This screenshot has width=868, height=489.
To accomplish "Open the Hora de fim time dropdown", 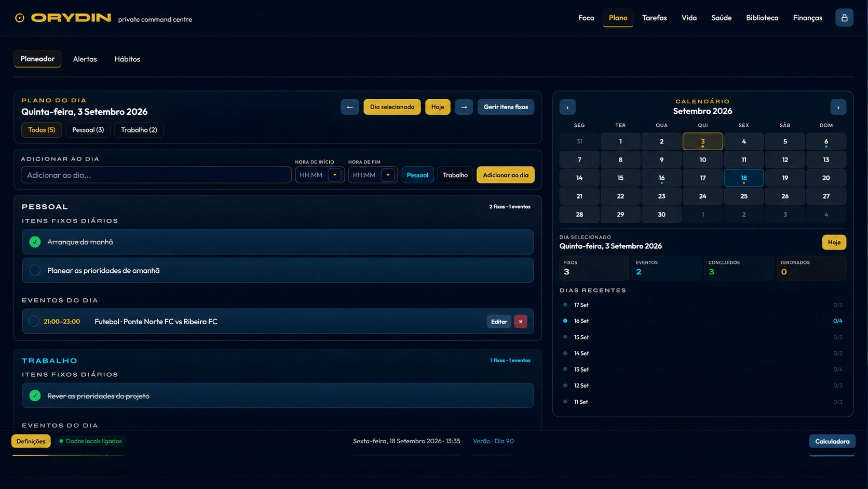I will tap(388, 175).
